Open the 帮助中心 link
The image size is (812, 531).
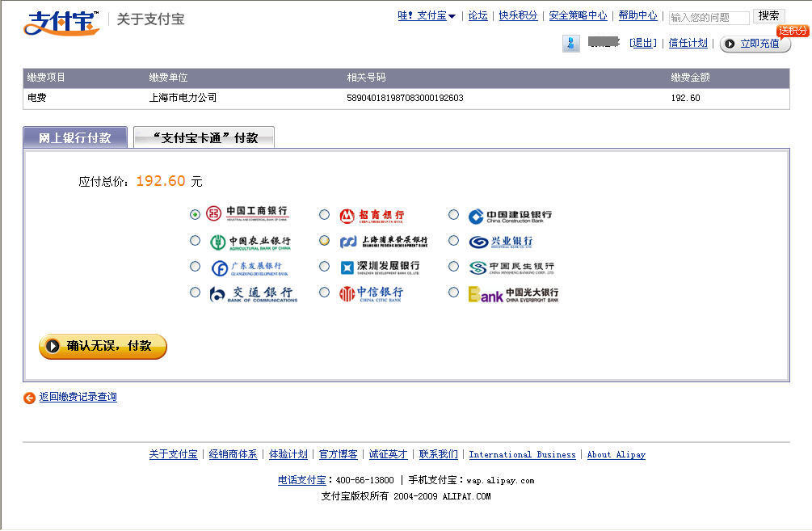click(x=637, y=15)
